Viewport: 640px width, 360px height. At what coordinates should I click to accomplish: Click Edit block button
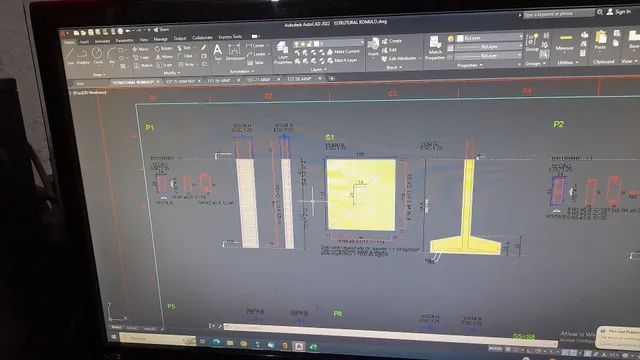pyautogui.click(x=389, y=50)
